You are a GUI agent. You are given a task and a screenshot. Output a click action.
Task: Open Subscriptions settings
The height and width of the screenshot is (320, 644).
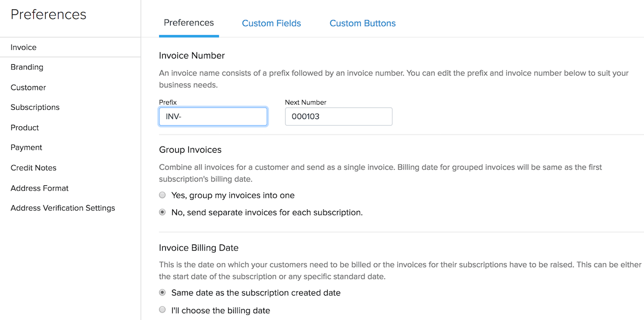point(35,107)
